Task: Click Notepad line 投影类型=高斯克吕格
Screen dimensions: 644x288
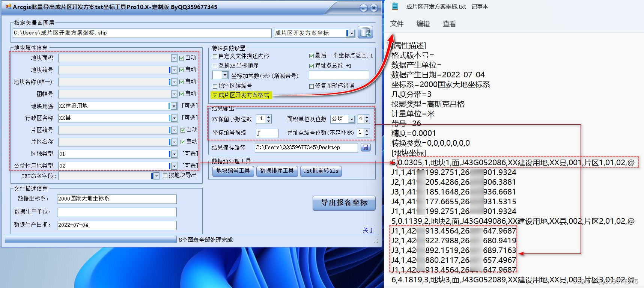Action: 428,104
